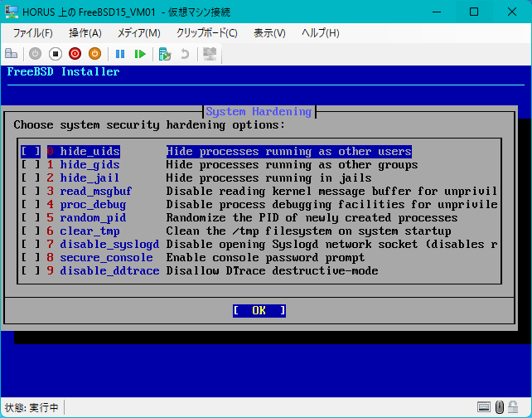Open the クリップボード(C) menu
Screen dimensions: 532x418
[207, 33]
